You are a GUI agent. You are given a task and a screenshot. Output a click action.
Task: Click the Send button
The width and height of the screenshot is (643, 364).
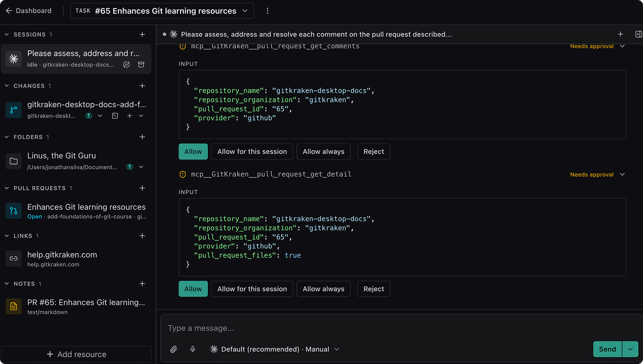(x=607, y=349)
